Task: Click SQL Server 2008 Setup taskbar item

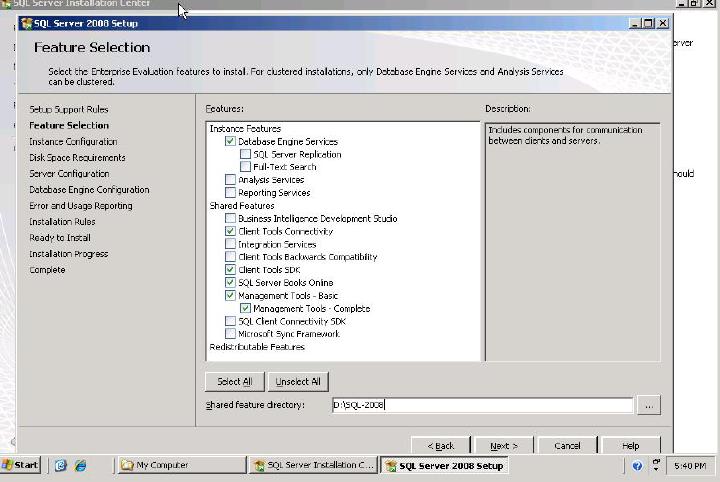Action: coord(445,465)
